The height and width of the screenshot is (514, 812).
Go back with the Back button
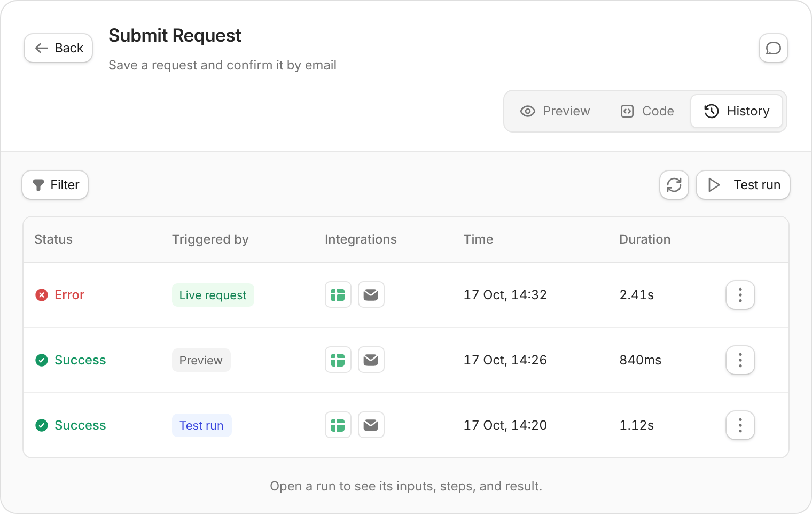coord(58,48)
